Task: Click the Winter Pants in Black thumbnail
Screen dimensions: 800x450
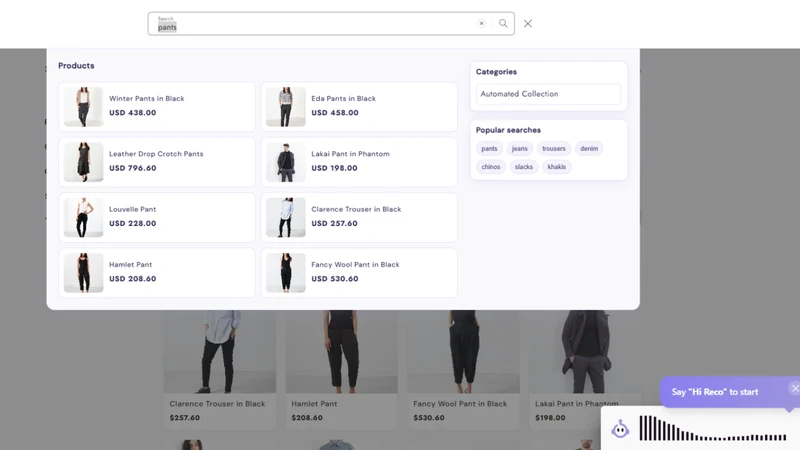Action: click(x=84, y=107)
